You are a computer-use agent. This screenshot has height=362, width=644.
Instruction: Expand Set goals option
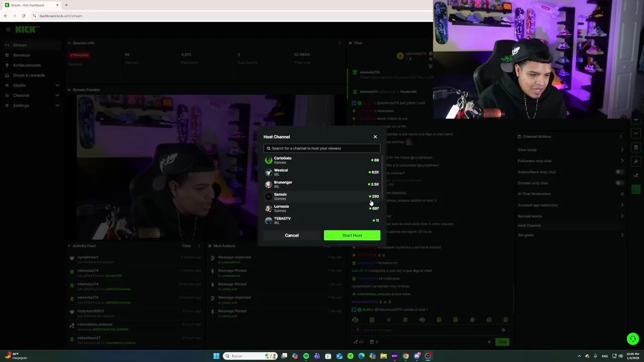(622, 235)
